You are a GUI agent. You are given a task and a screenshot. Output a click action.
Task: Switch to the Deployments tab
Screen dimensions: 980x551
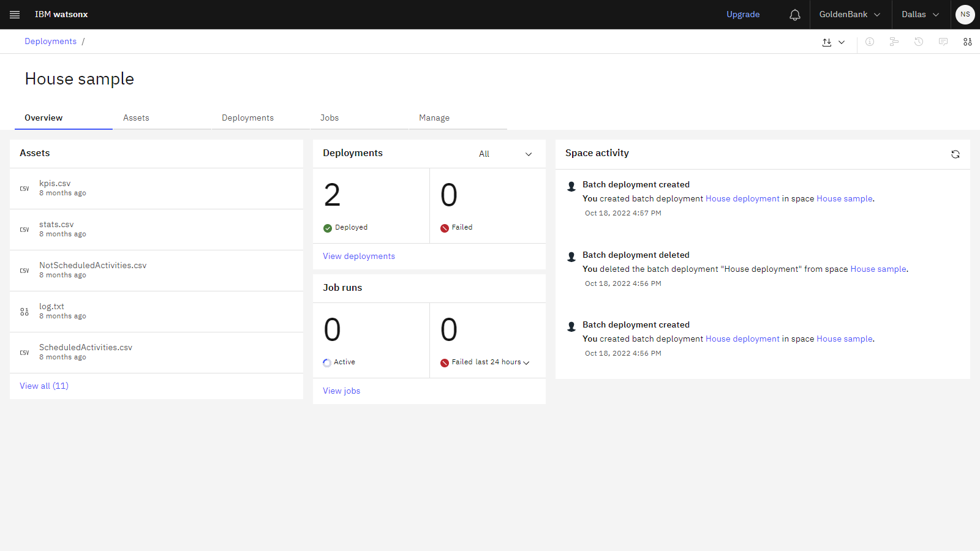pos(261,118)
